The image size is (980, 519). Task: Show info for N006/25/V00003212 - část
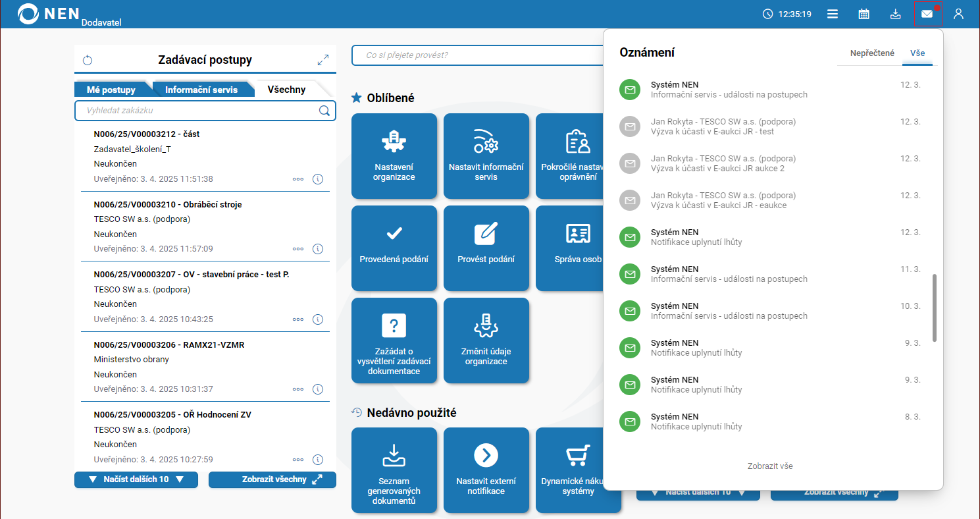[x=317, y=179]
